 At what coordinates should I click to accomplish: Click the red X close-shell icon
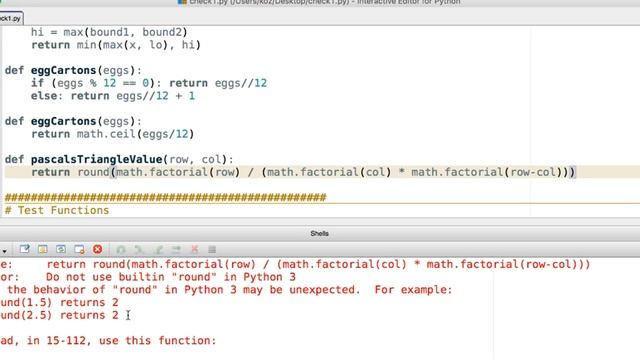tap(97, 249)
